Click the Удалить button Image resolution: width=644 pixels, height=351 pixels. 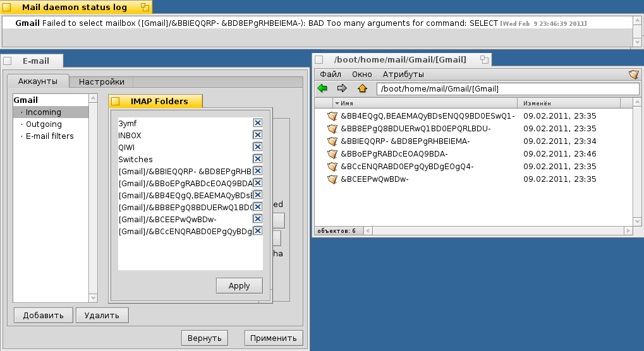coord(102,315)
